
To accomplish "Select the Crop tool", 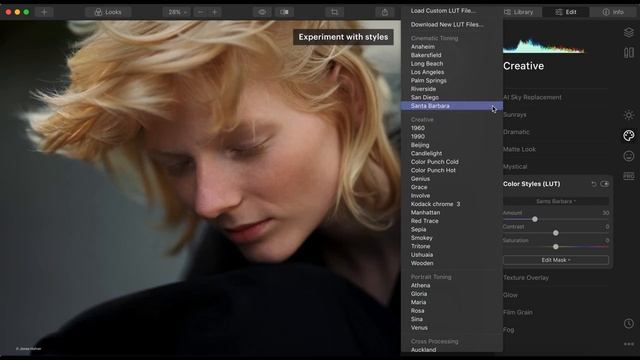I will (334, 12).
